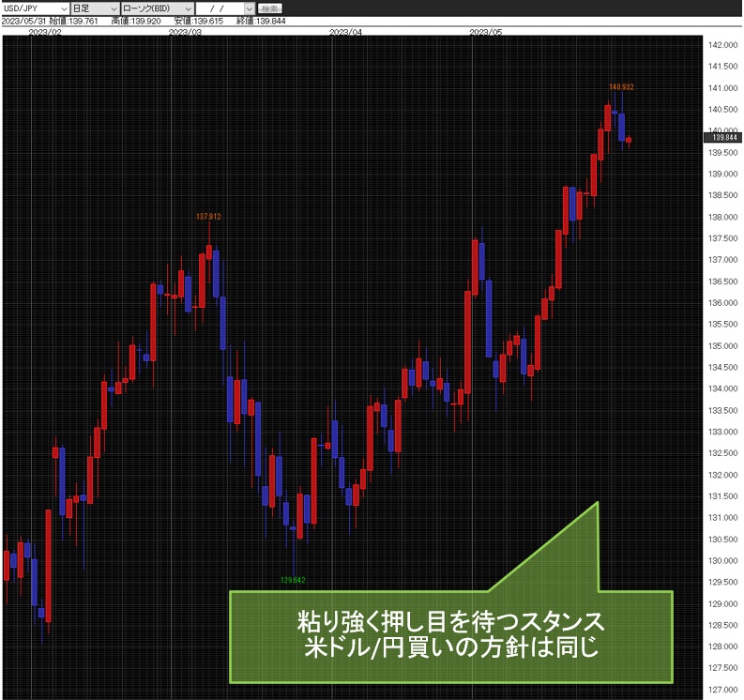Click the 142.000 price axis label
Image resolution: width=744 pixels, height=700 pixels.
722,45
